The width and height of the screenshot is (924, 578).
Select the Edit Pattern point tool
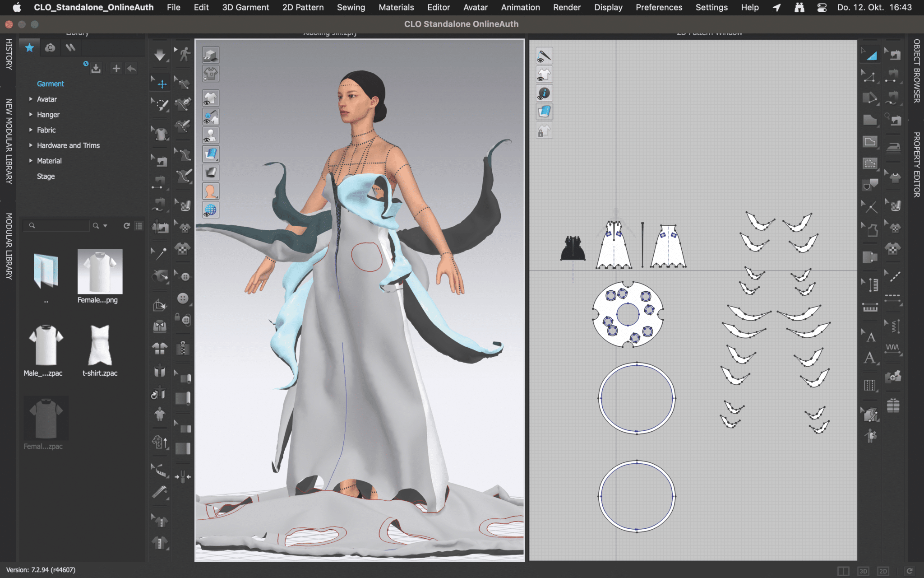tap(869, 76)
